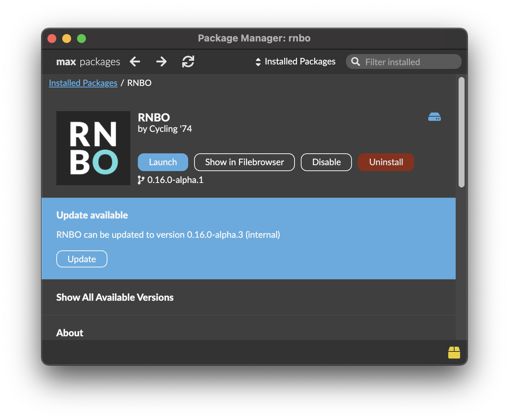The height and width of the screenshot is (420, 509).
Task: Close the Package Manager window
Action: click(52, 39)
